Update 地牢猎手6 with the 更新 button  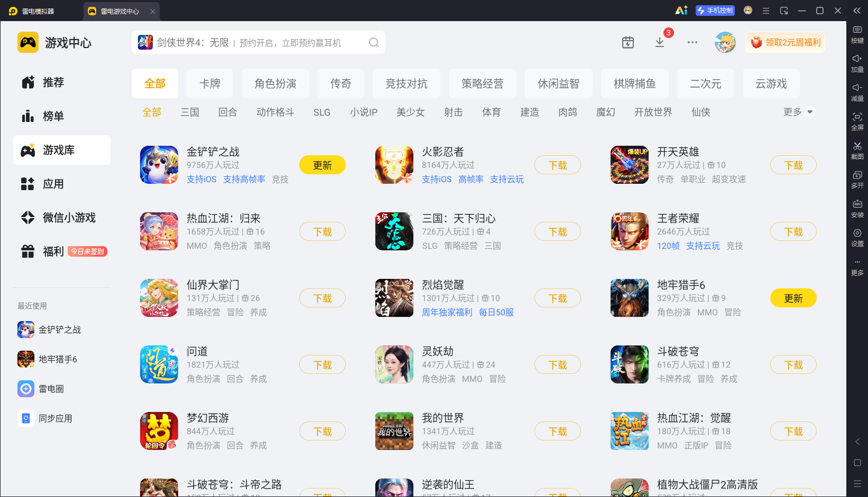(793, 298)
